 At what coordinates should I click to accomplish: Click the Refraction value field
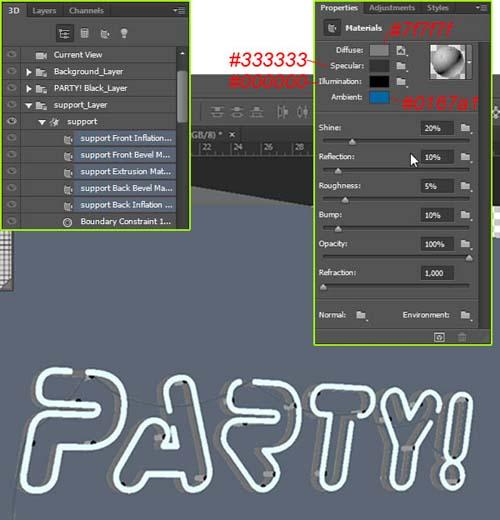coord(437,273)
